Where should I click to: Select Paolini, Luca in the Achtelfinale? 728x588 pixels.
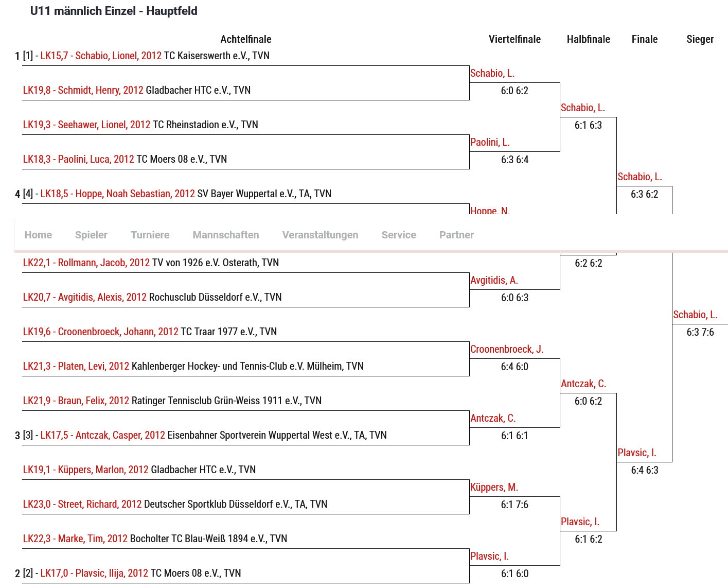(78, 159)
